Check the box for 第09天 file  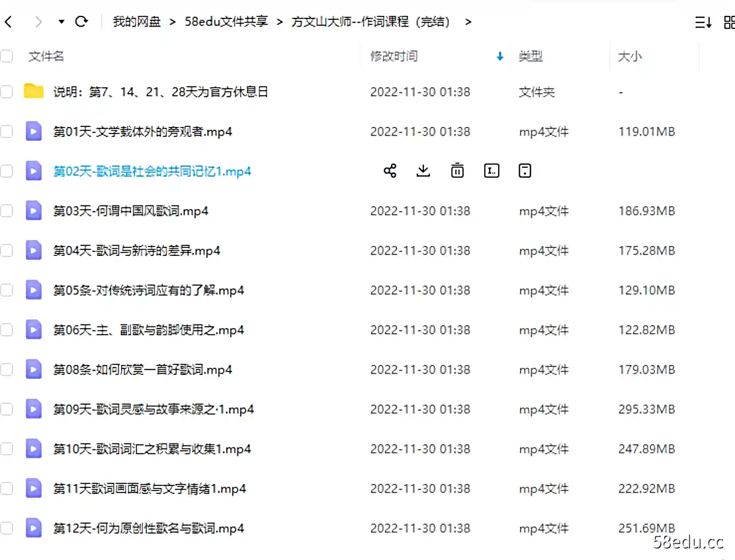click(7, 409)
